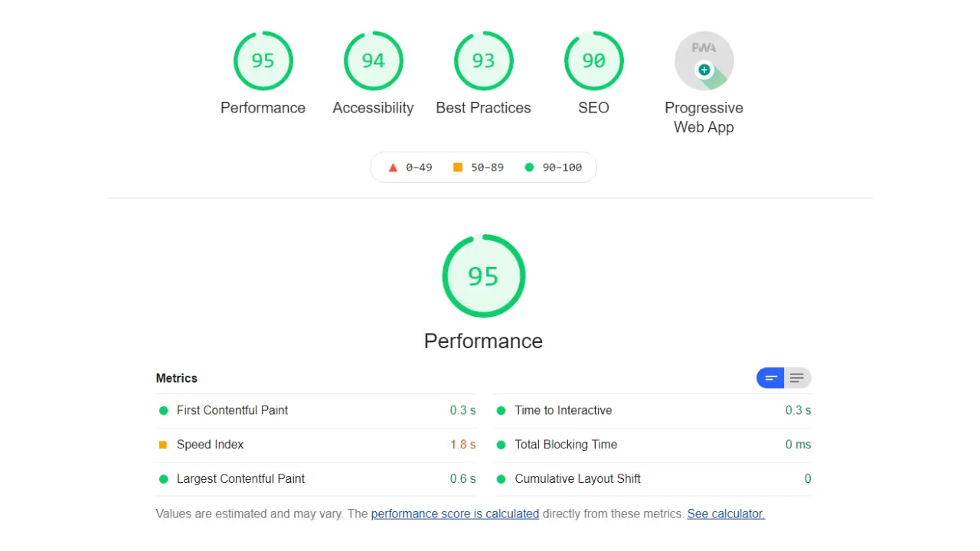
Task: Click the Performance score gauge at top
Action: pos(263,60)
